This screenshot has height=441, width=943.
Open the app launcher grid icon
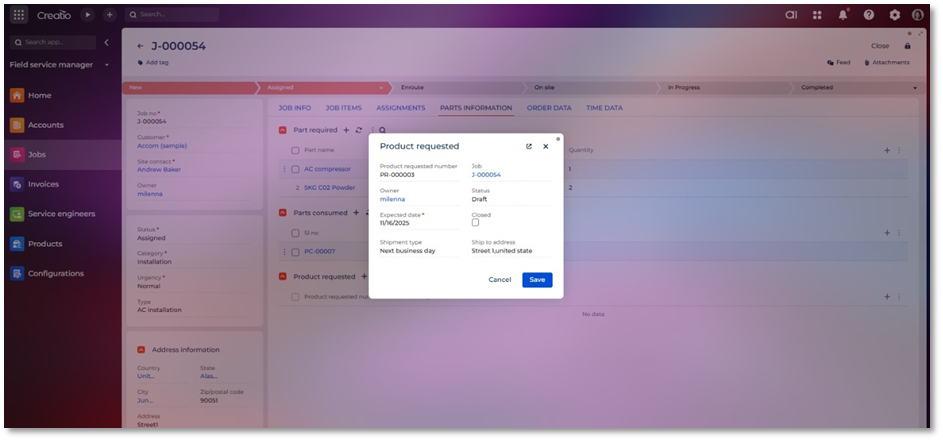(19, 15)
